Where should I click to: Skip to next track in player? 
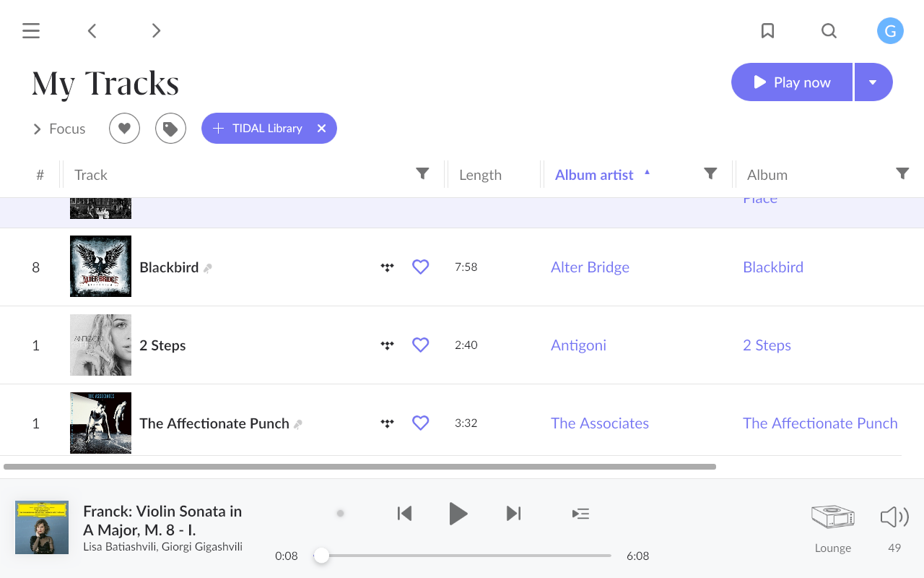point(513,514)
